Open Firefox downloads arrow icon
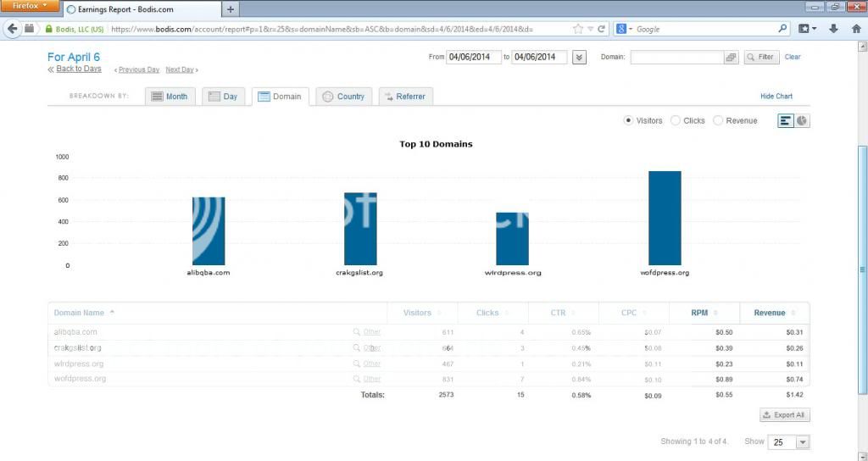 833,28
